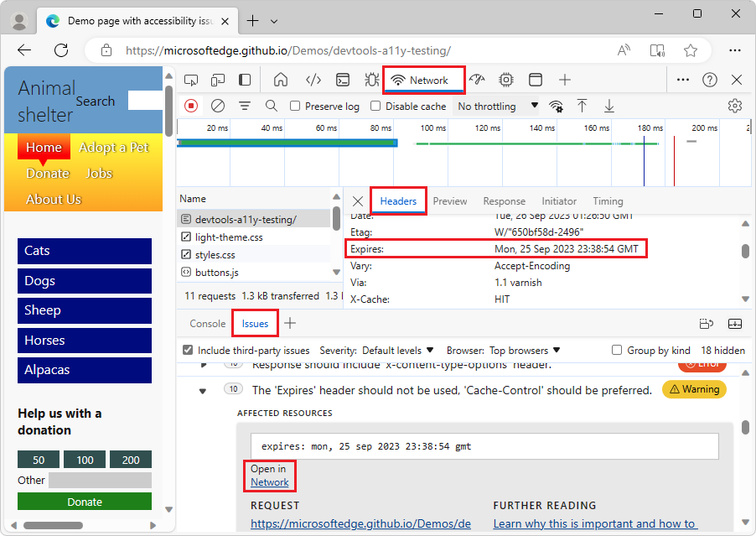Stop recording network log
The image size is (756, 536).
pos(190,106)
